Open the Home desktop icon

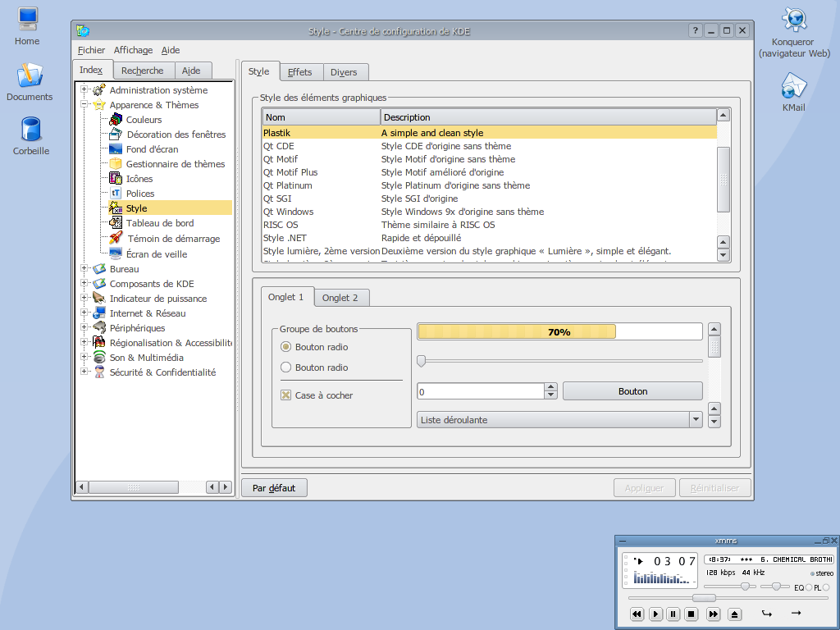[27, 20]
